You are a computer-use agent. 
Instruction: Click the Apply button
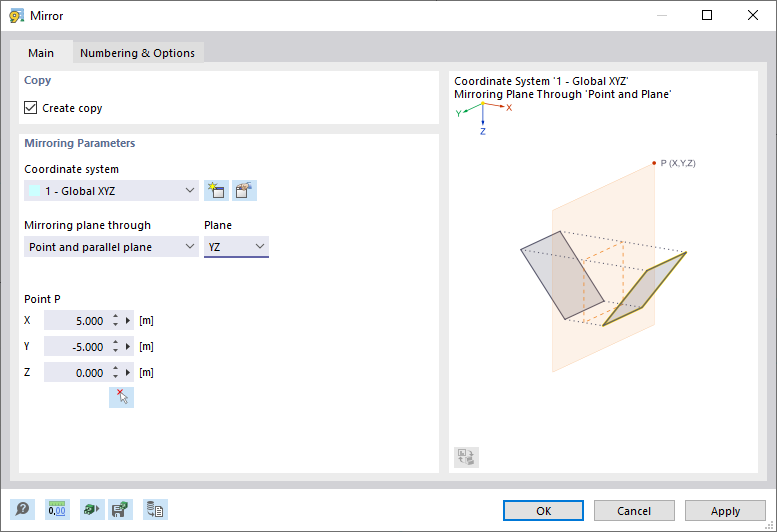(725, 511)
